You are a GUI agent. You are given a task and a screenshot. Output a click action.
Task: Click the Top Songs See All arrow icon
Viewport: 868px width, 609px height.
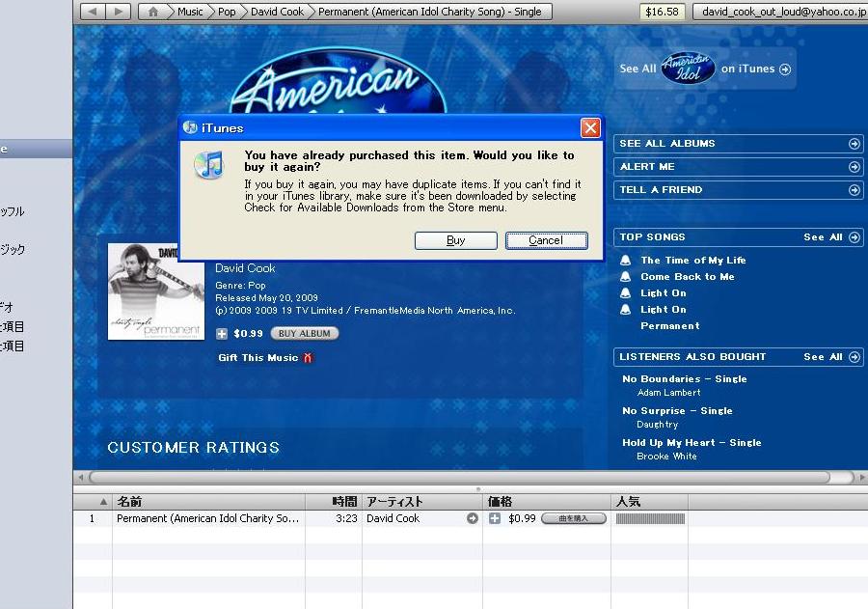pos(854,237)
